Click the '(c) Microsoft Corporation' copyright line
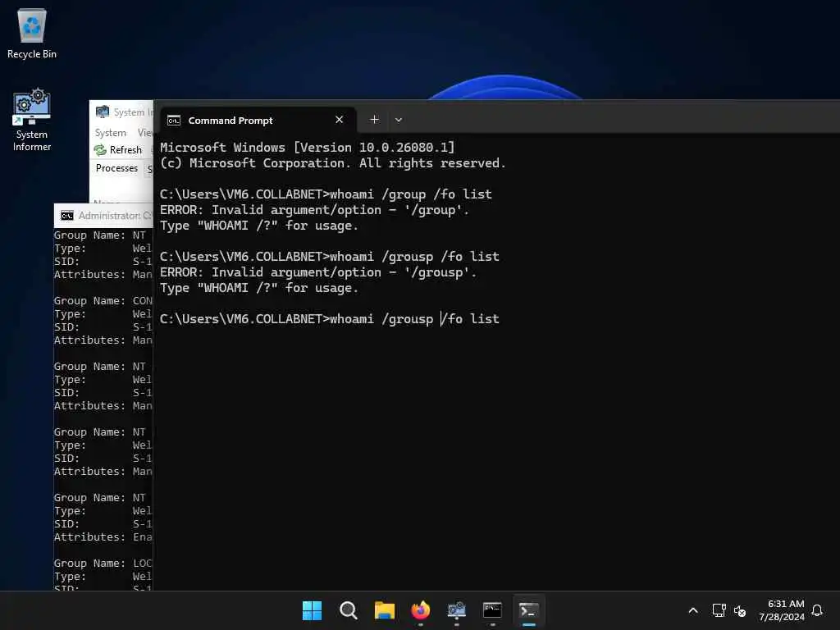840x630 pixels. (x=333, y=163)
